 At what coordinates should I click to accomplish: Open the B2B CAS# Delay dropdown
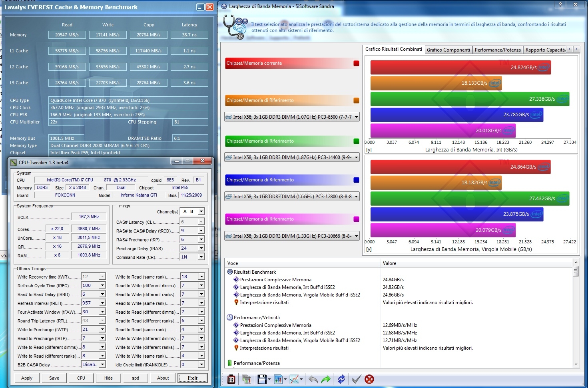click(102, 364)
